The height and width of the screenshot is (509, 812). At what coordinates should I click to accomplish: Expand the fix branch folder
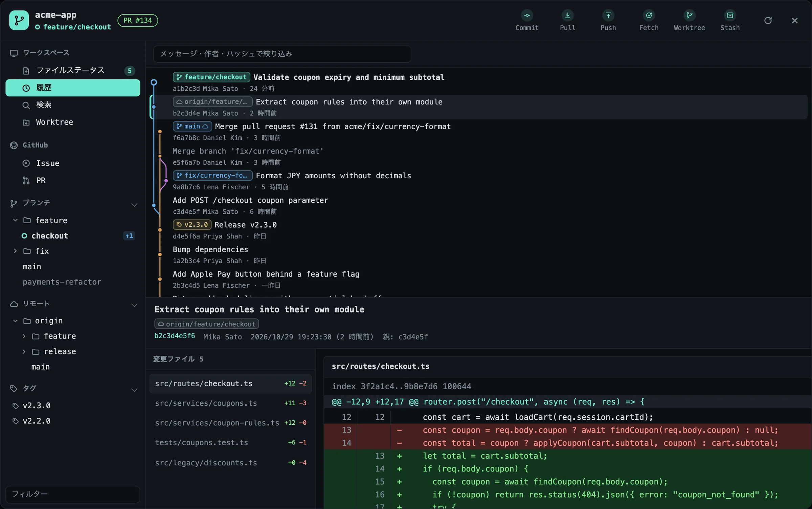pos(15,251)
